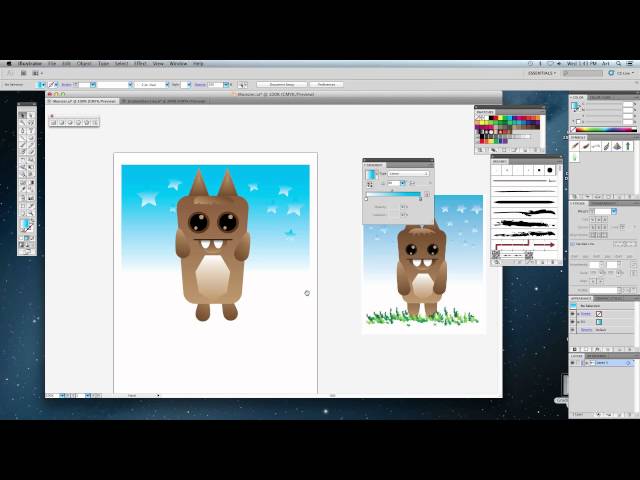Click the Brush Libraries menu icon
640x480 pixels.
coord(497,262)
